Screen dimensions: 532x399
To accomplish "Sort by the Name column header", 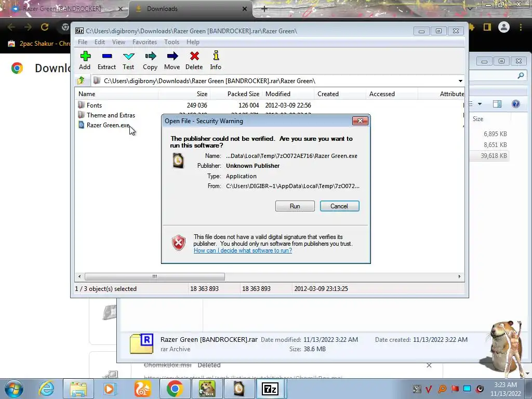I will (x=117, y=94).
